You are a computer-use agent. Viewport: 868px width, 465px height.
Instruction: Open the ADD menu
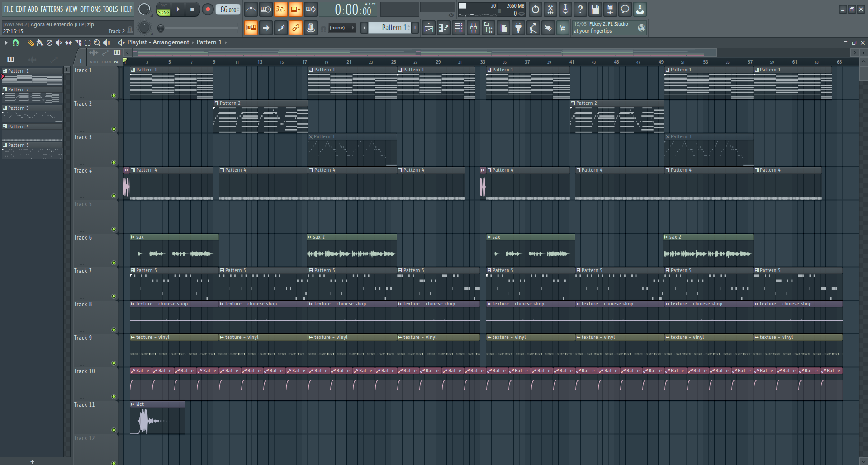[33, 9]
